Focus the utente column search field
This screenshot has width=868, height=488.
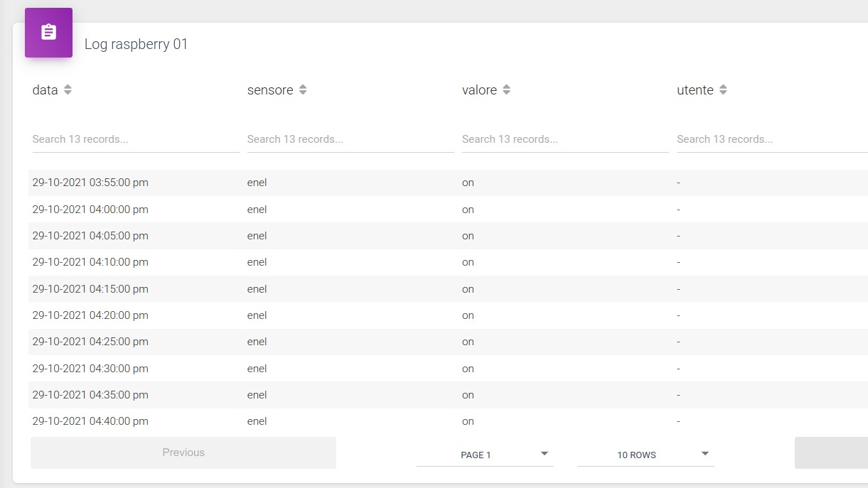coord(772,139)
